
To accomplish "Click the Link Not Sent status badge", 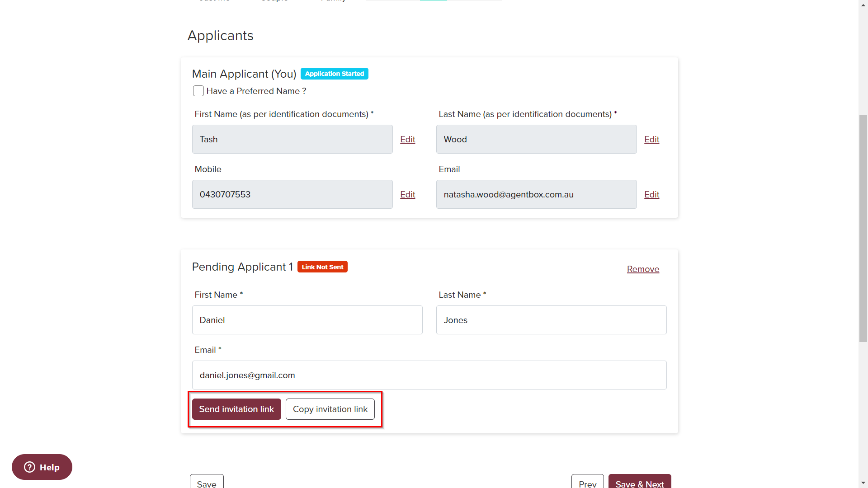I will 322,267.
